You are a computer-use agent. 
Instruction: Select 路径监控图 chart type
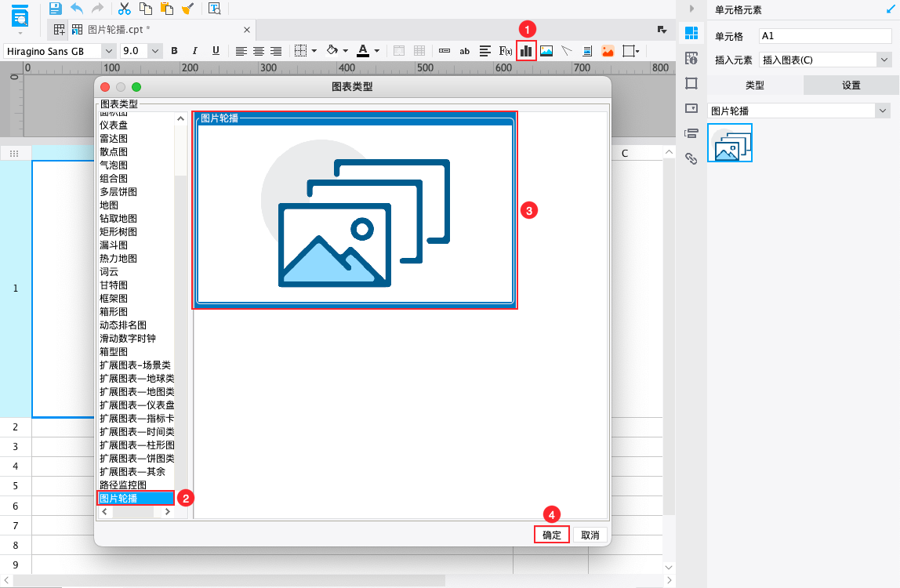(x=123, y=485)
